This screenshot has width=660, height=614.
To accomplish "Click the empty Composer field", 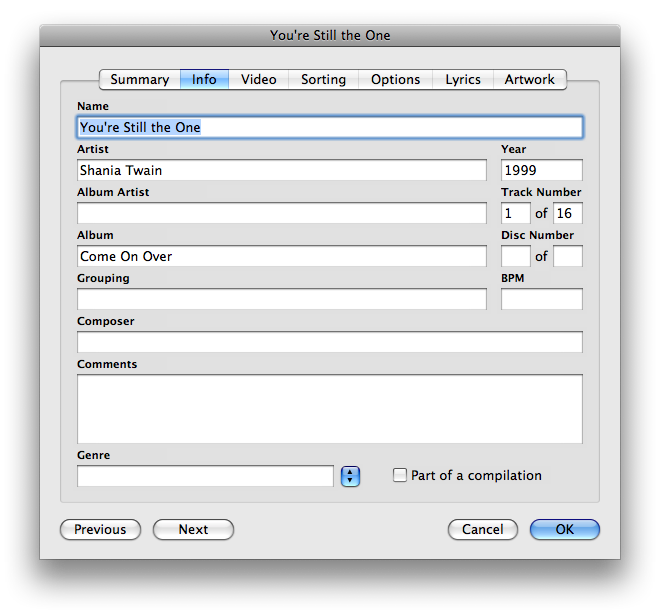I will pyautogui.click(x=330, y=342).
